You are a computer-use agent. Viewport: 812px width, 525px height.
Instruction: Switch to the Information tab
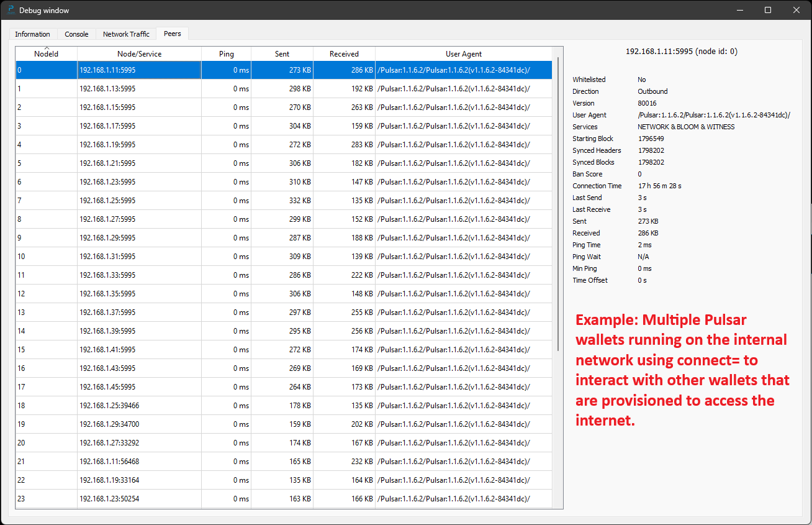click(32, 34)
